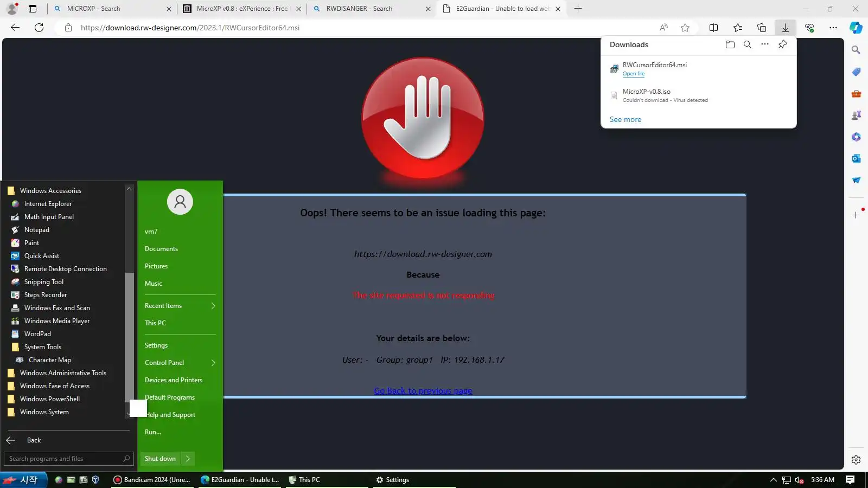Open file RWCursorEditor64.msi
The image size is (868, 488).
pos(634,74)
